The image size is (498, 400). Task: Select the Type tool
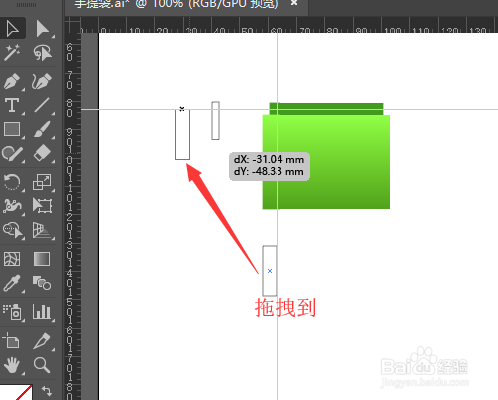[13, 105]
